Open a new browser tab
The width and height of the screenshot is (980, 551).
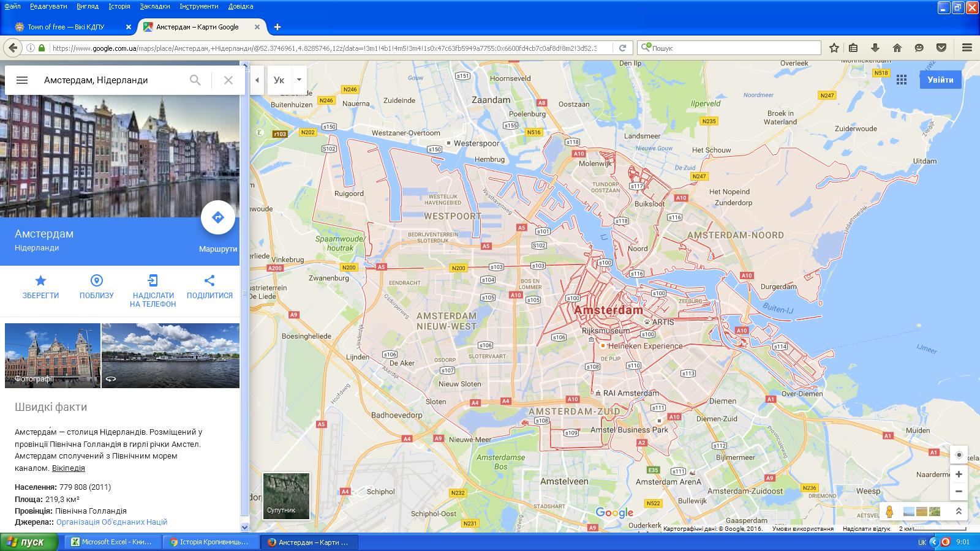[277, 27]
